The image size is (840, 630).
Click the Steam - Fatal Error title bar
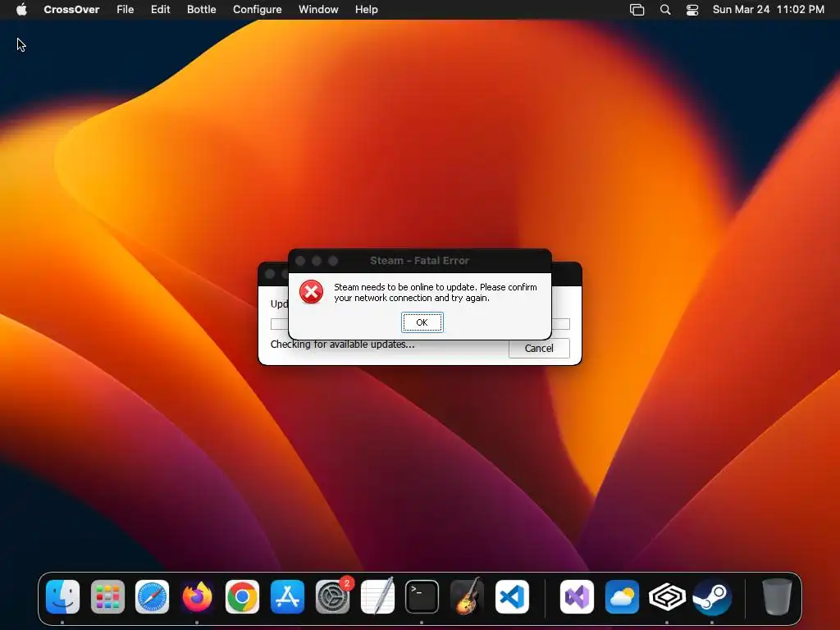coord(419,261)
